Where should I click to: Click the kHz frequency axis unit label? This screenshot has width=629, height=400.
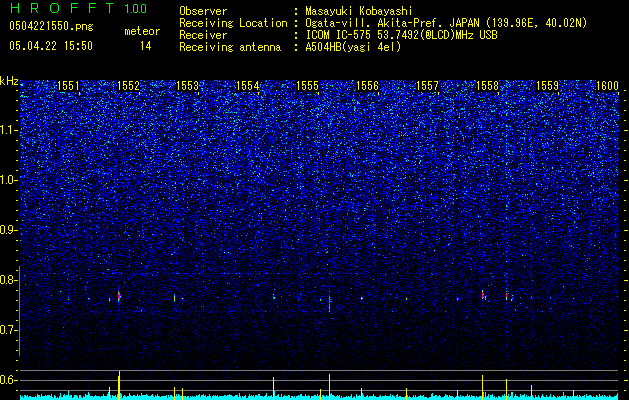tap(9, 81)
